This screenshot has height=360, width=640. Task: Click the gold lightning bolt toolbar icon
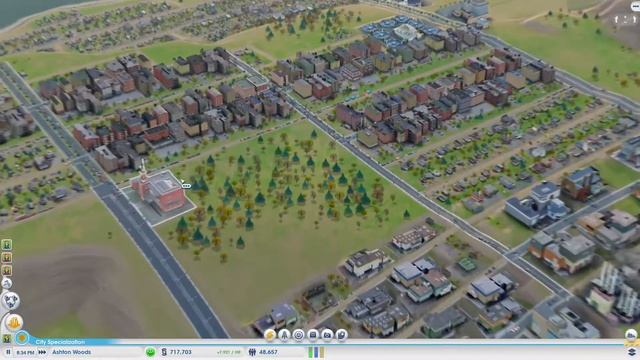(x=270, y=335)
